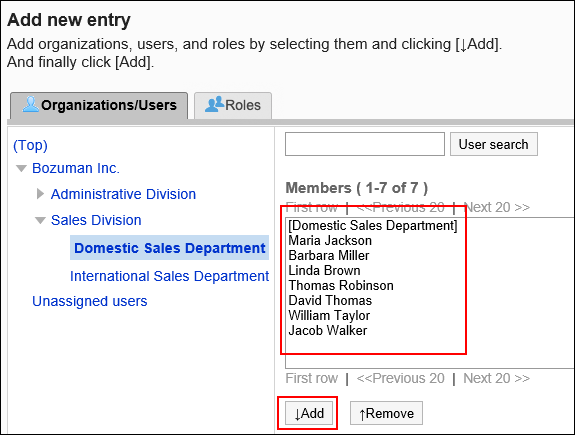This screenshot has height=435, width=575.
Task: Select Barbara Miller in members list
Action: coord(329,256)
